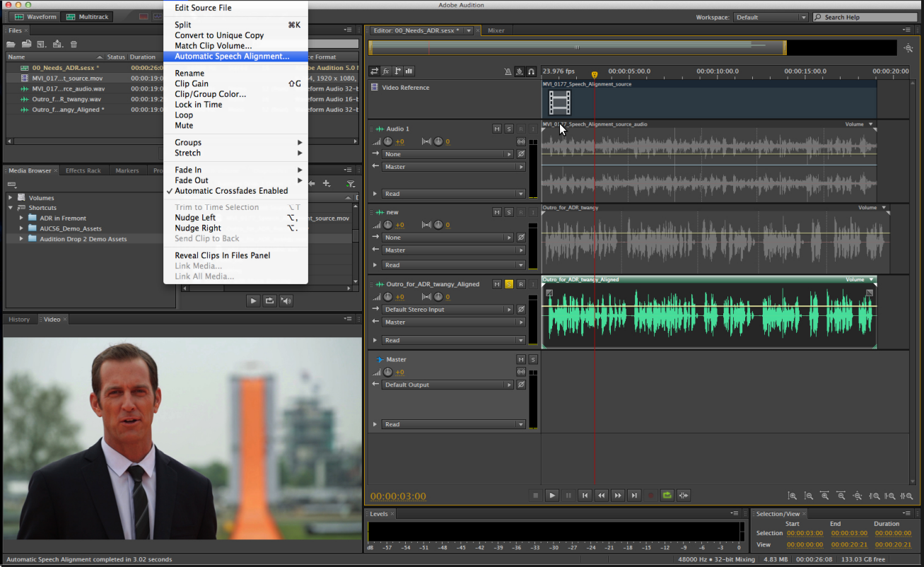
Task: Click EQ bars icon in editor toolbar
Action: tap(409, 71)
